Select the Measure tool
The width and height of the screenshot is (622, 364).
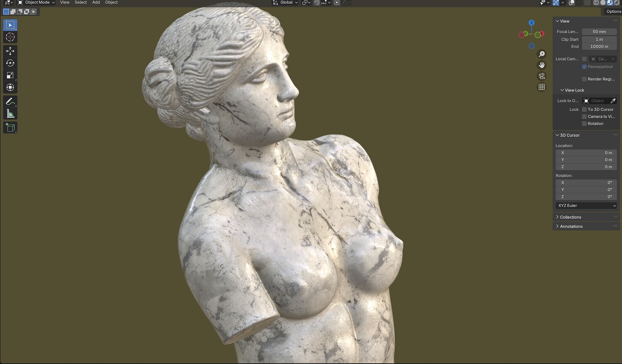[10, 113]
